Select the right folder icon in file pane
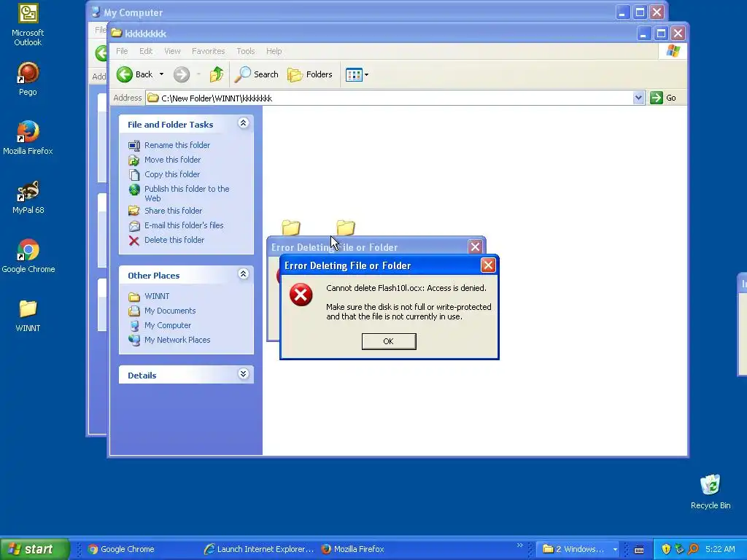The height and width of the screenshot is (560, 747). point(346,227)
